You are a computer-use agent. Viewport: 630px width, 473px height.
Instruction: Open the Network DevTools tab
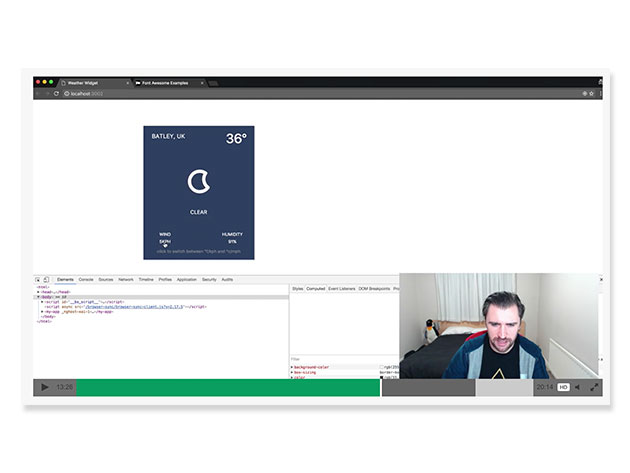(126, 279)
